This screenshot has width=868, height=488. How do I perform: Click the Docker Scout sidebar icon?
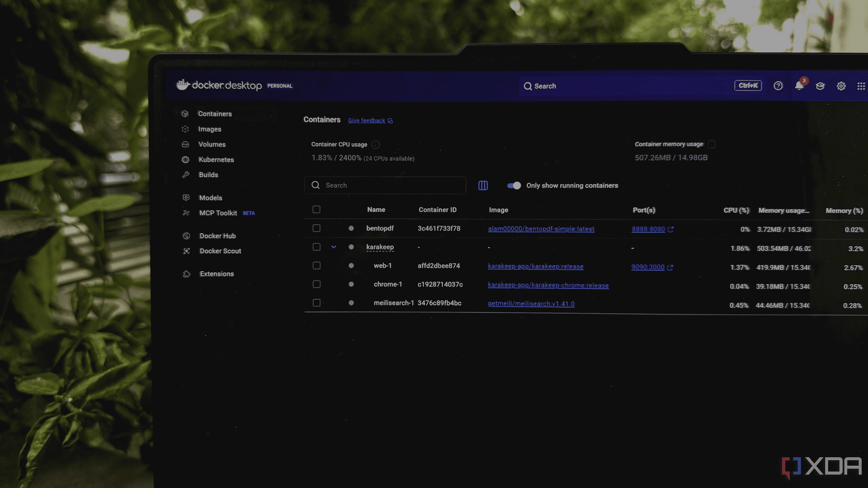tap(186, 251)
